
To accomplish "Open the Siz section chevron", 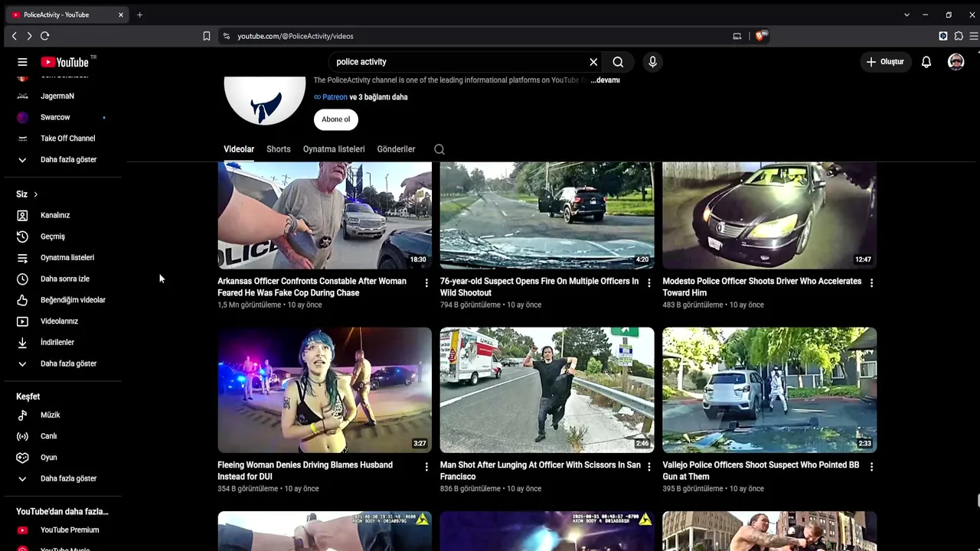I will tap(35, 194).
